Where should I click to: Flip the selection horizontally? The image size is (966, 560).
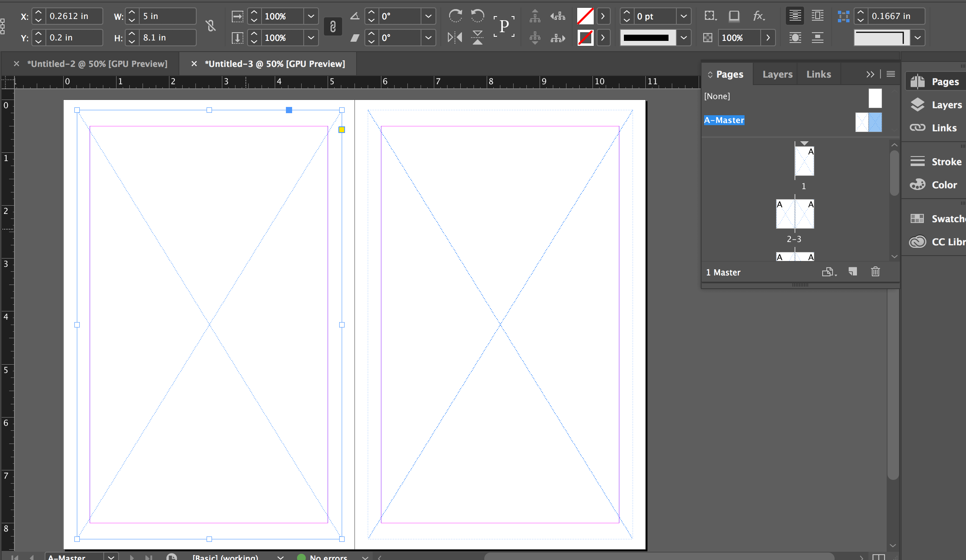click(455, 38)
